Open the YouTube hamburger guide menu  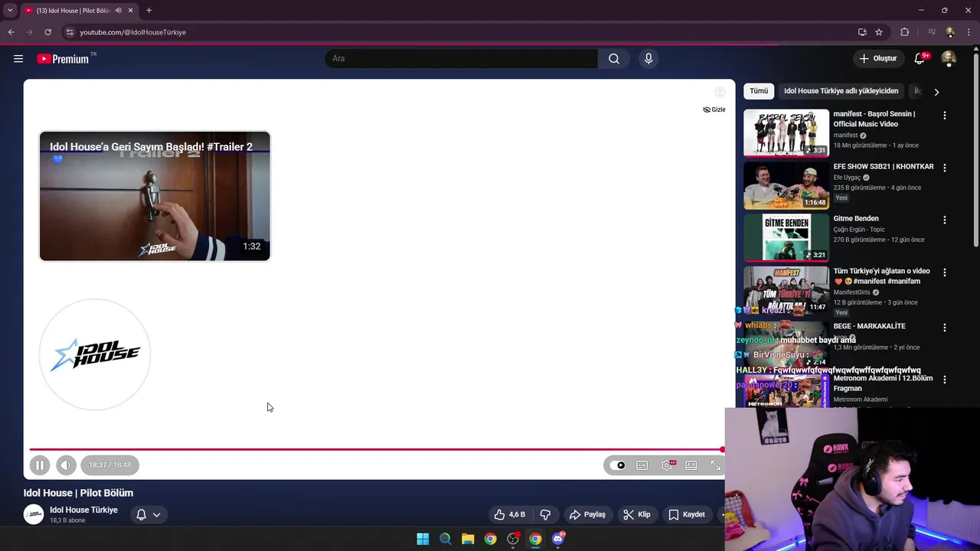(18, 58)
